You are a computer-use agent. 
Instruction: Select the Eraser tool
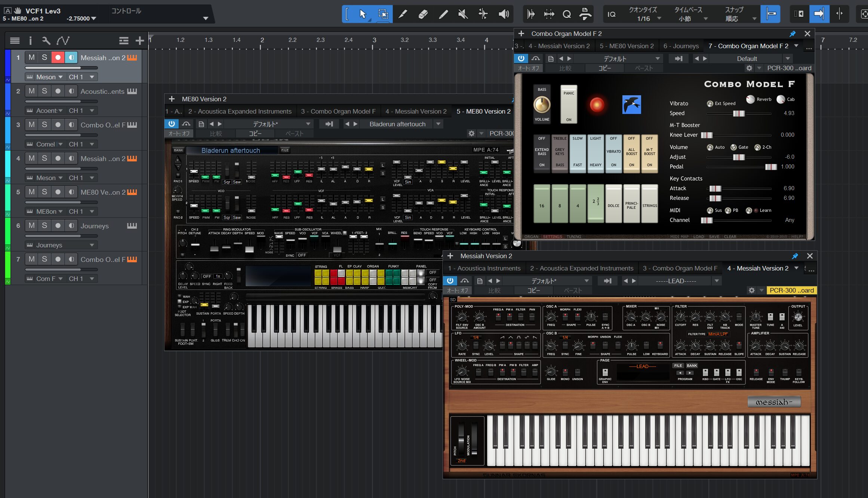(423, 14)
